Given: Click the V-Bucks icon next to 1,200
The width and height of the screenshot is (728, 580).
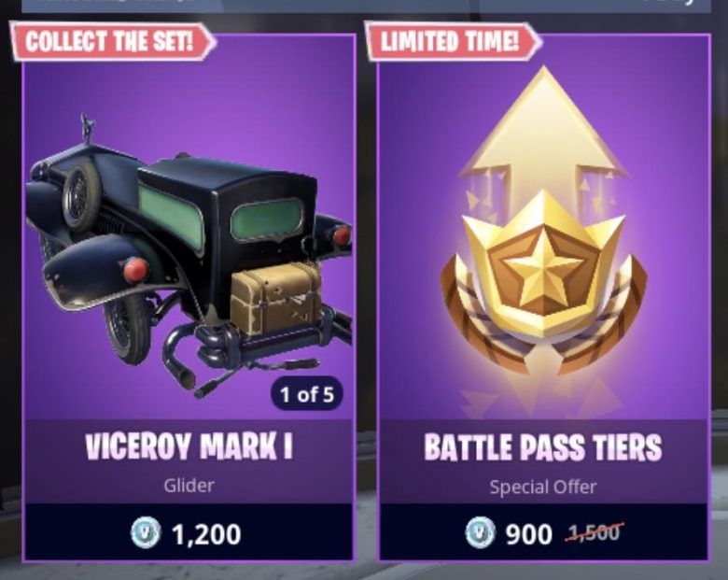Looking at the screenshot, I should click(x=146, y=532).
